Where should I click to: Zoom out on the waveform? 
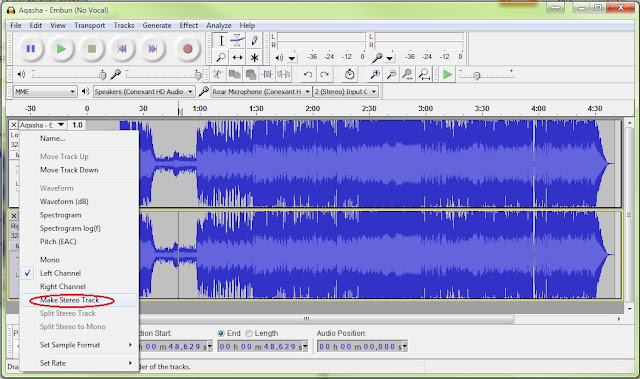coord(391,74)
